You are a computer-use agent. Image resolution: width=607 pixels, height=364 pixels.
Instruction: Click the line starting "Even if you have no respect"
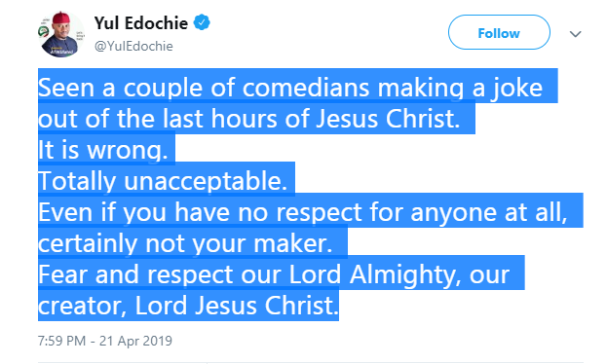click(303, 212)
